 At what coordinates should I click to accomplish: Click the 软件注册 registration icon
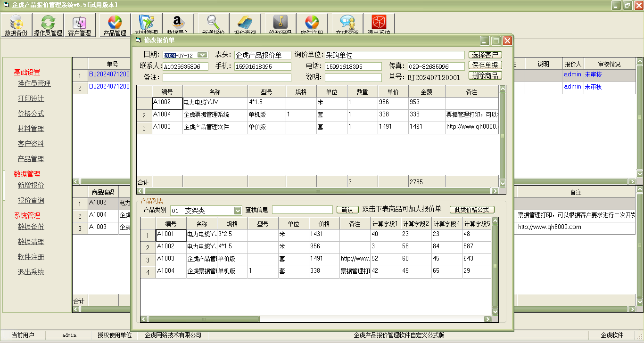click(312, 24)
